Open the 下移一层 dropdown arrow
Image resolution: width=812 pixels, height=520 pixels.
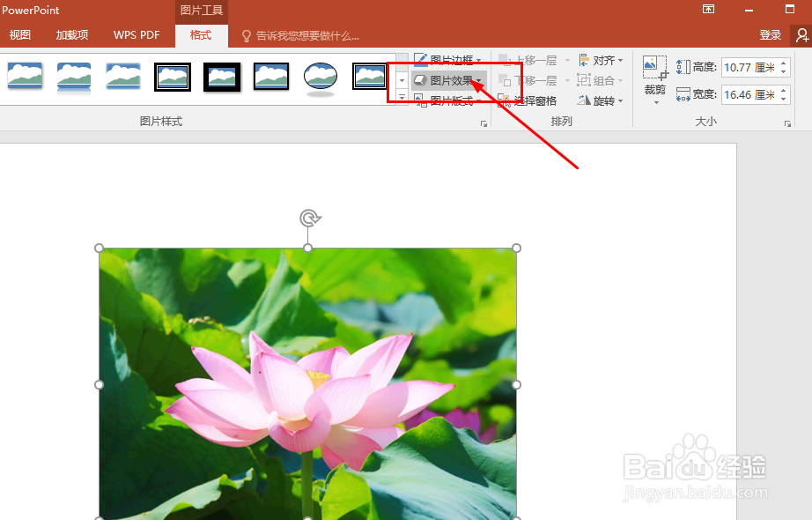coord(567,80)
